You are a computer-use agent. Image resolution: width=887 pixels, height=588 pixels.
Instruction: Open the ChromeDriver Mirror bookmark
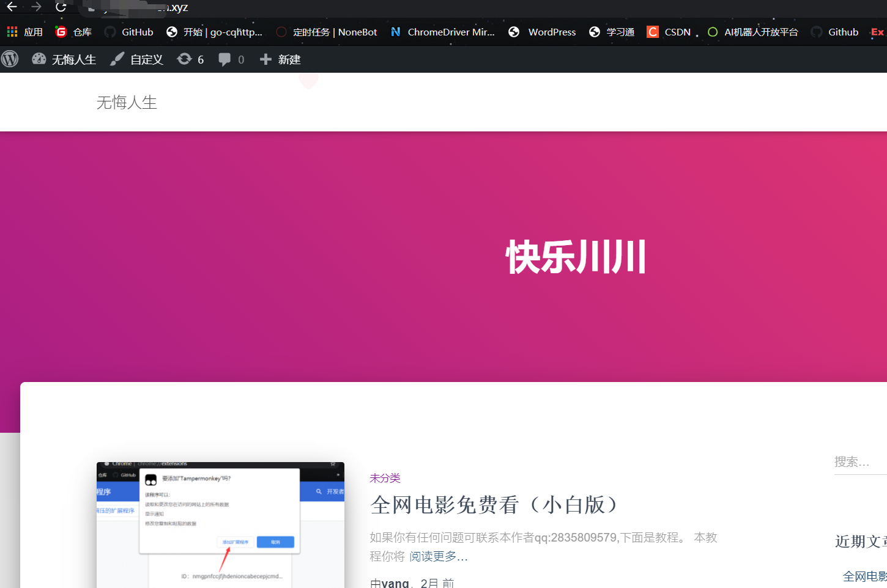443,32
